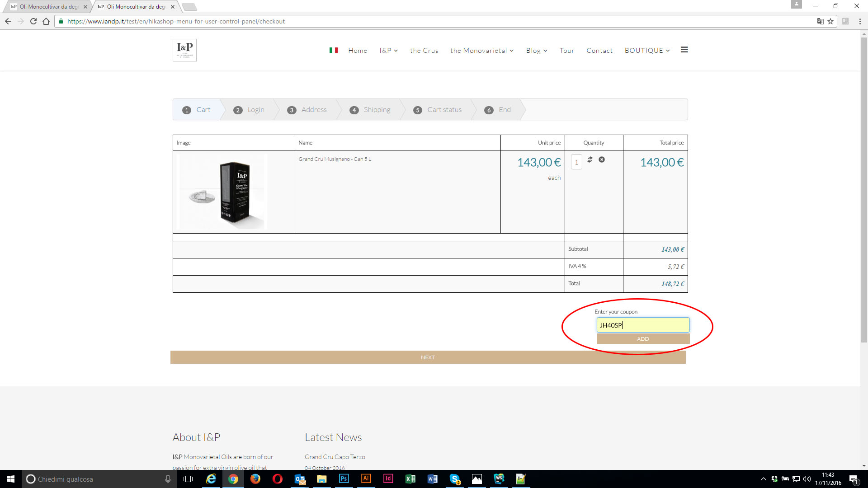This screenshot has height=488, width=868.
Task: Expand the Blog dropdown menu
Action: [x=536, y=51]
